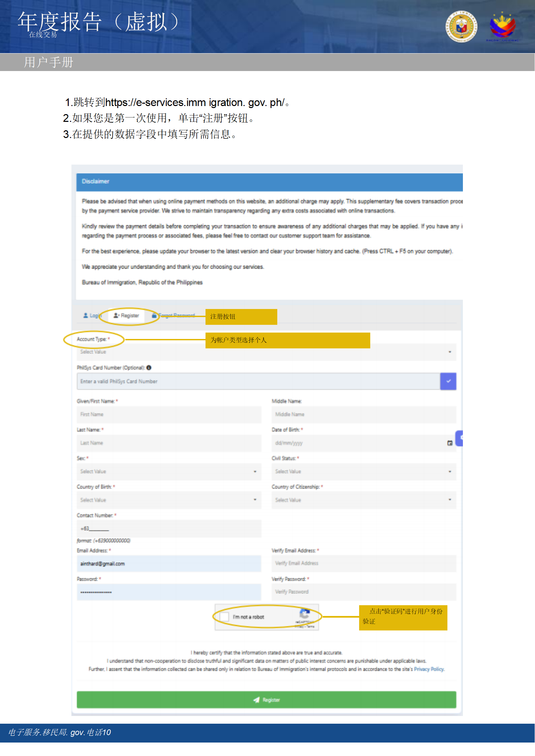This screenshot has height=756, width=535.
Task: Click the Register add-user icon
Action: [x=116, y=315]
